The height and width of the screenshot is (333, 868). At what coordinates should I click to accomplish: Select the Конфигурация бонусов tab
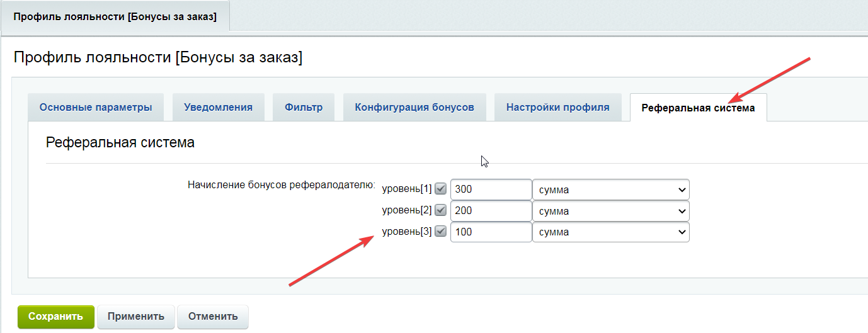(414, 107)
